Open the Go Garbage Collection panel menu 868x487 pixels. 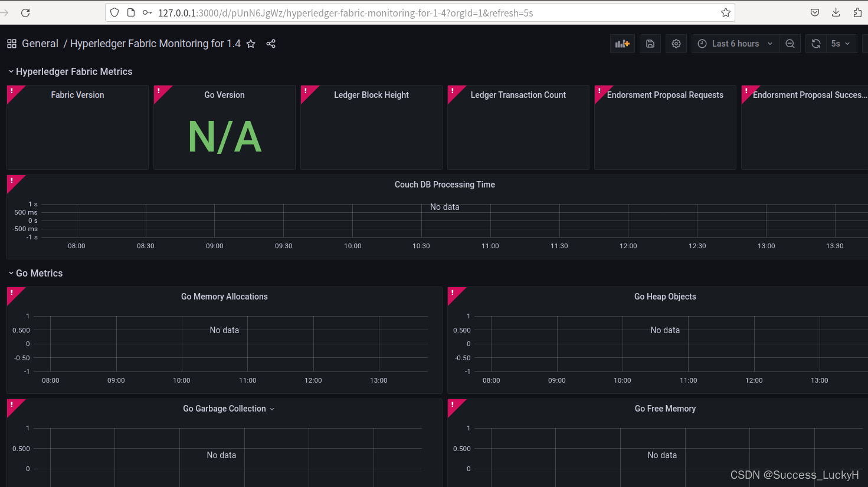pyautogui.click(x=271, y=408)
